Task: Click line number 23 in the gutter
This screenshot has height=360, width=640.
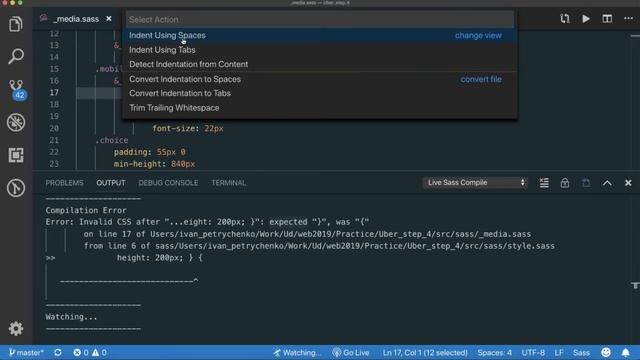Action: point(54,164)
